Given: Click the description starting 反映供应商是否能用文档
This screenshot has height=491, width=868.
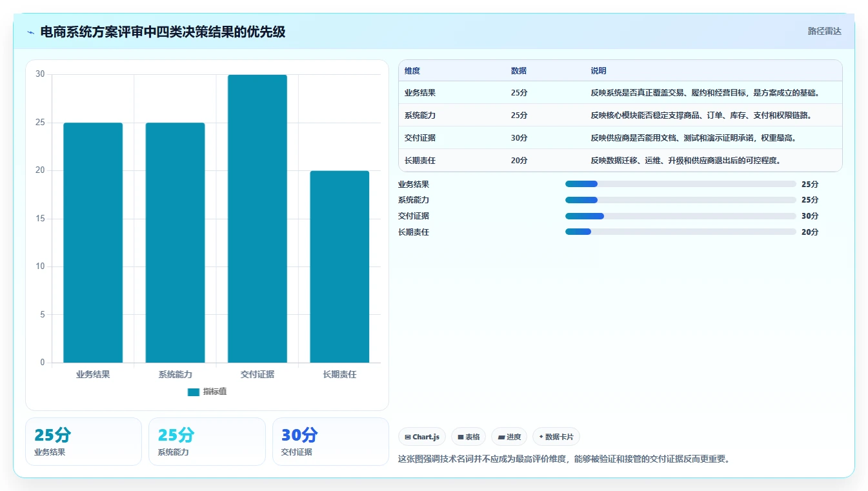Looking at the screenshot, I should point(694,138).
